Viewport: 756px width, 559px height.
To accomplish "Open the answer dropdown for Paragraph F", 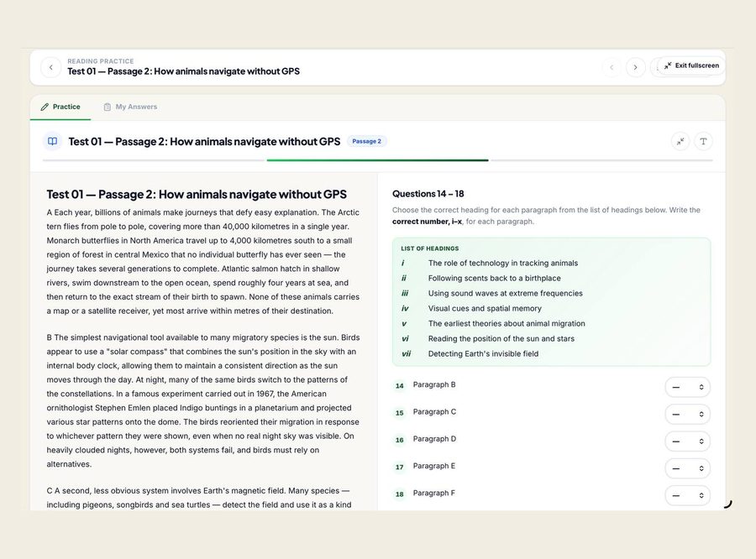I will pos(687,495).
